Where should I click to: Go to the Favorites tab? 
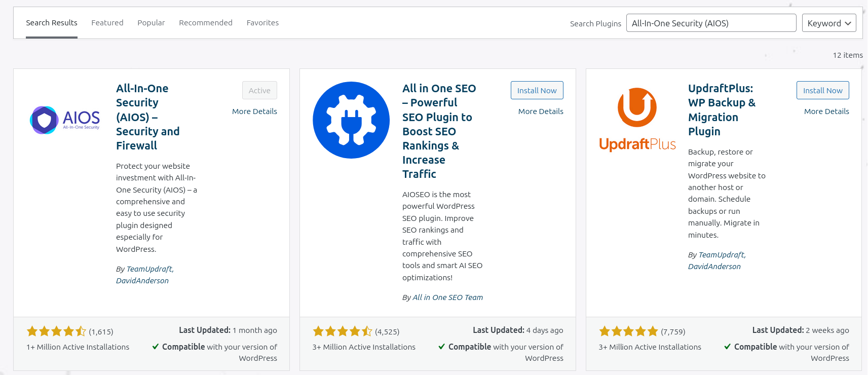(x=262, y=23)
